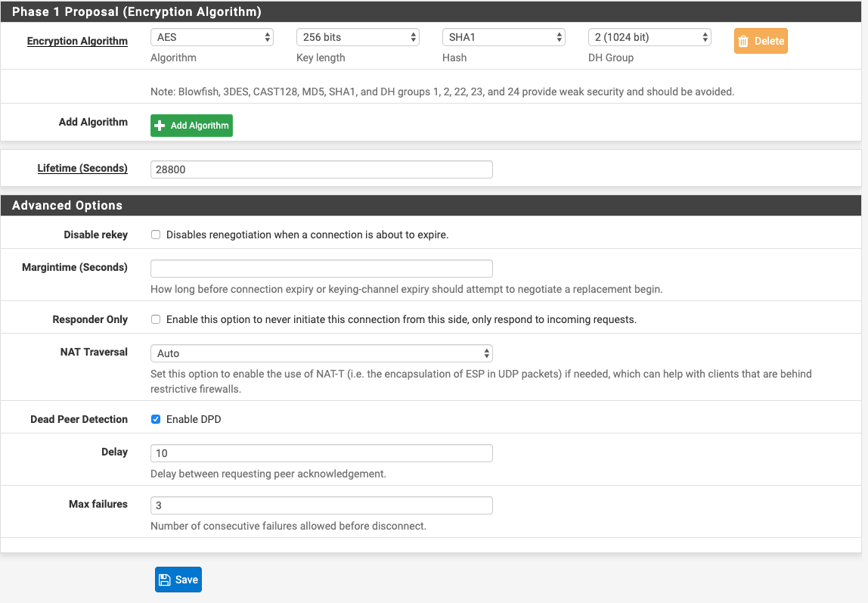Click the underlined Encryption Algorithm label
Viewport: 868px width, 603px height.
77,41
